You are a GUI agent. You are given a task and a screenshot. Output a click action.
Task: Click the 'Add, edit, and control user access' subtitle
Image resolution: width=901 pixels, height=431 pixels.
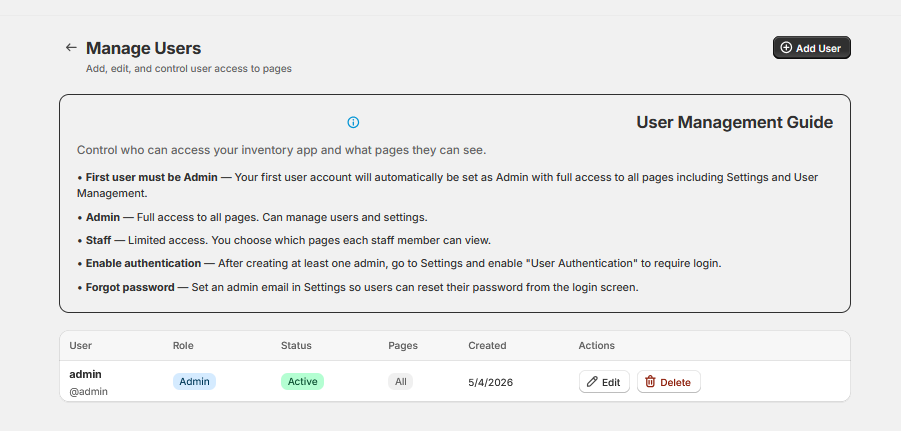pyautogui.click(x=189, y=68)
